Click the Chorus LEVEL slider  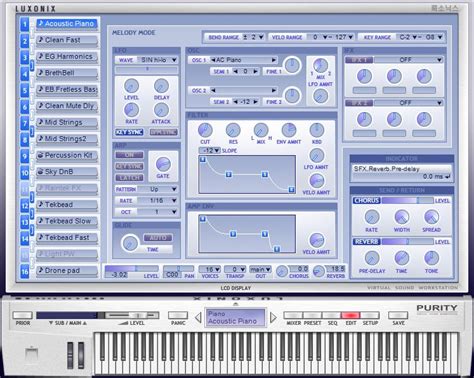(408, 201)
